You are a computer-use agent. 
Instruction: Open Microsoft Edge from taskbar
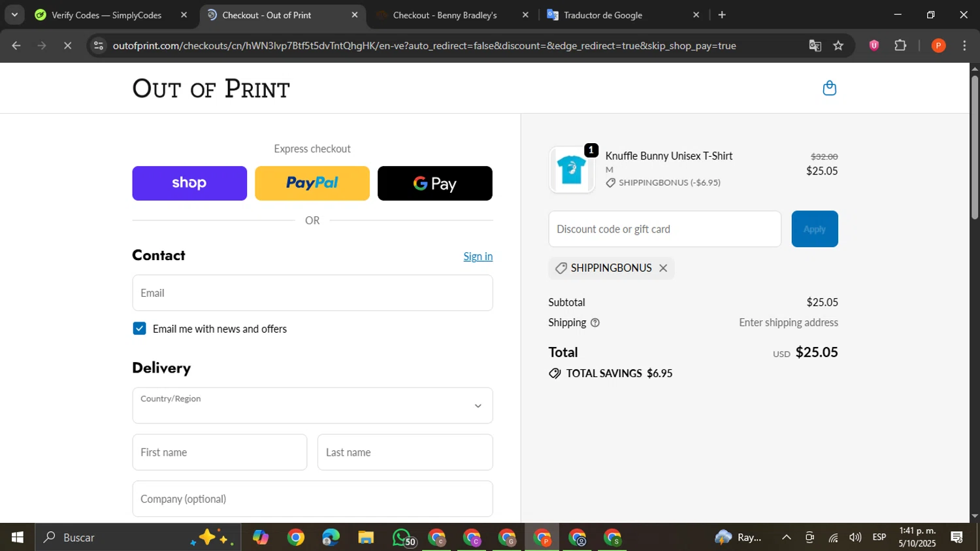tap(331, 537)
